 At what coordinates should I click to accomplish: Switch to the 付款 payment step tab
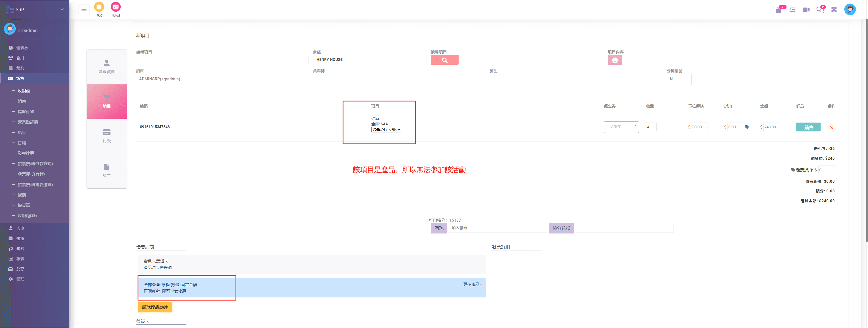107,136
